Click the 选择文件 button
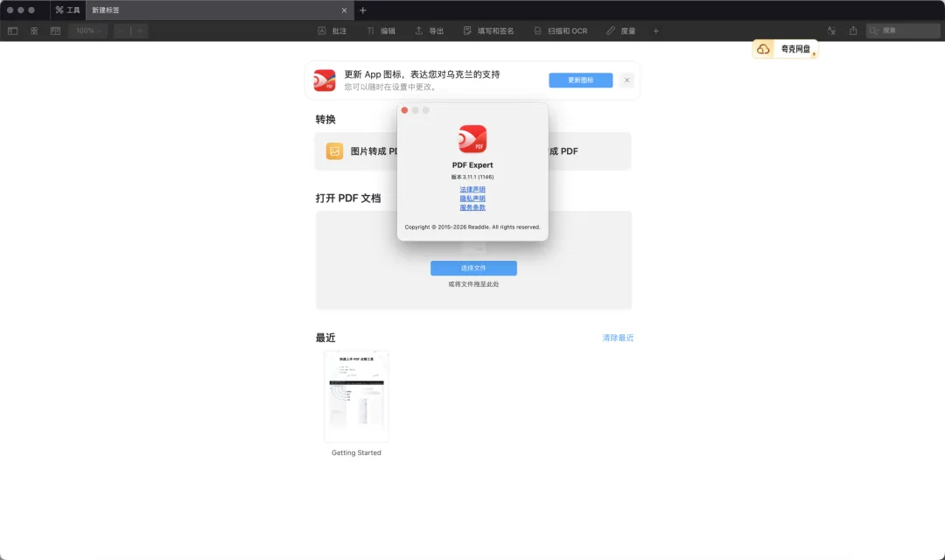 (473, 269)
